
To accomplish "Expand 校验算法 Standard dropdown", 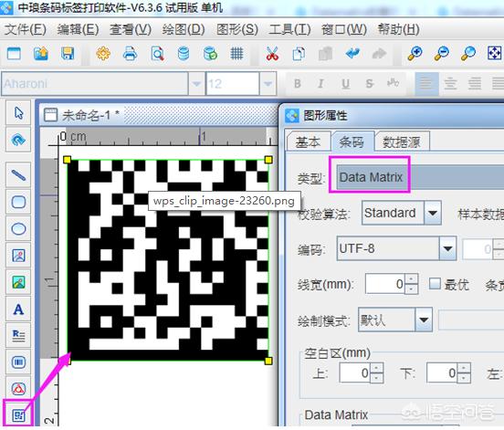I will 433,213.
